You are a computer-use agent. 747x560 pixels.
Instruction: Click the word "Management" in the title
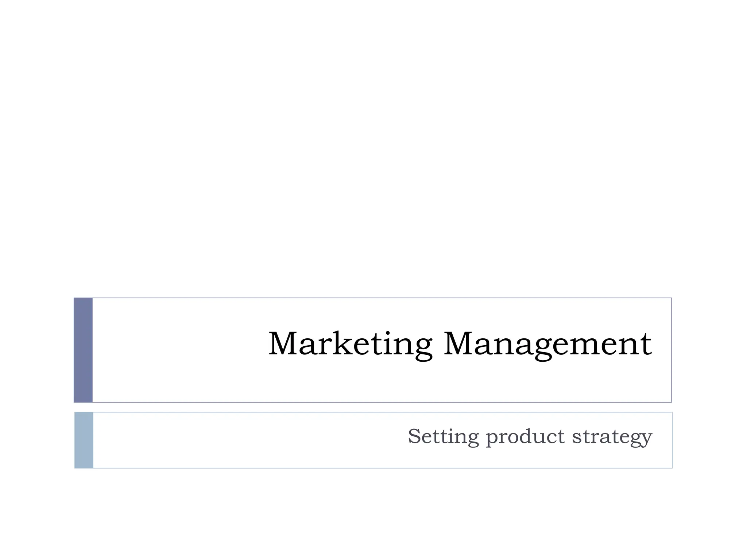[547, 344]
